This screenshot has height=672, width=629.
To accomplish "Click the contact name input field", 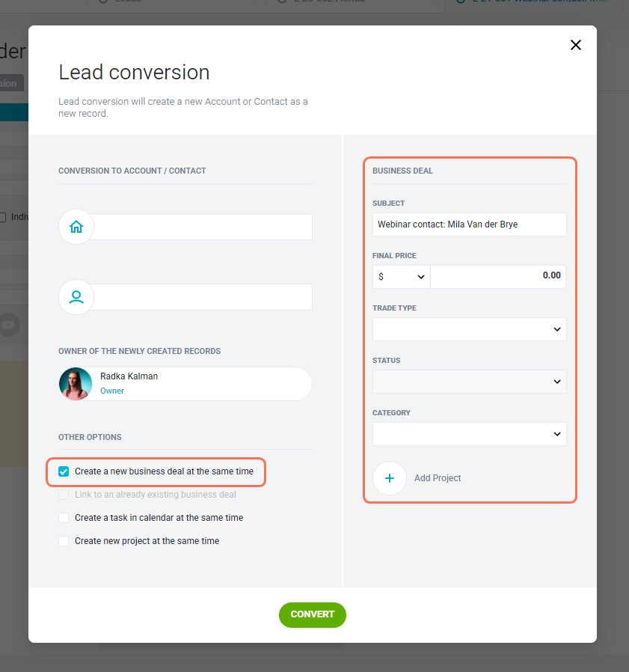I will tap(201, 297).
